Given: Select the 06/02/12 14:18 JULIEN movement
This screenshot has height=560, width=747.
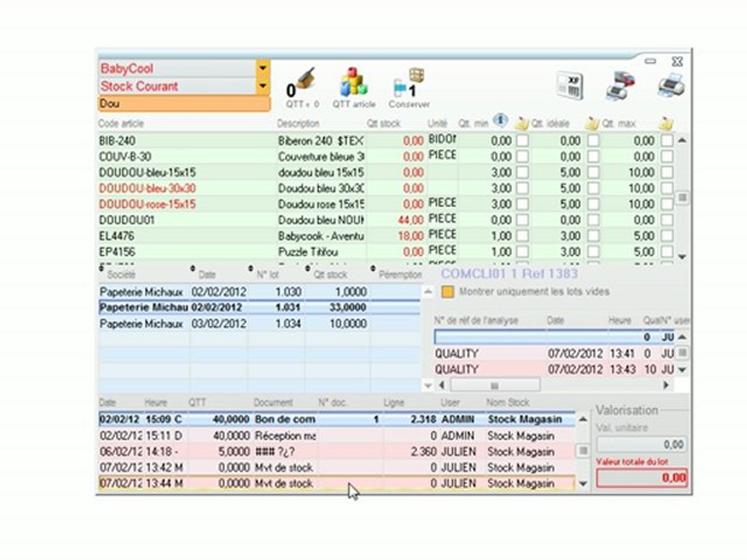Looking at the screenshot, I should pos(337,451).
